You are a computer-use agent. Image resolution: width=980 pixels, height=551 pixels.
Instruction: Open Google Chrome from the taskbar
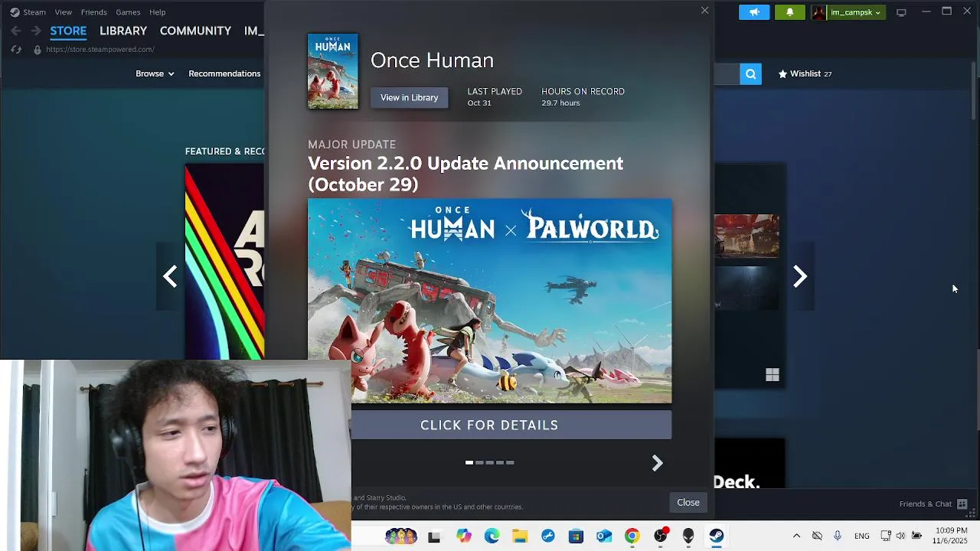632,536
